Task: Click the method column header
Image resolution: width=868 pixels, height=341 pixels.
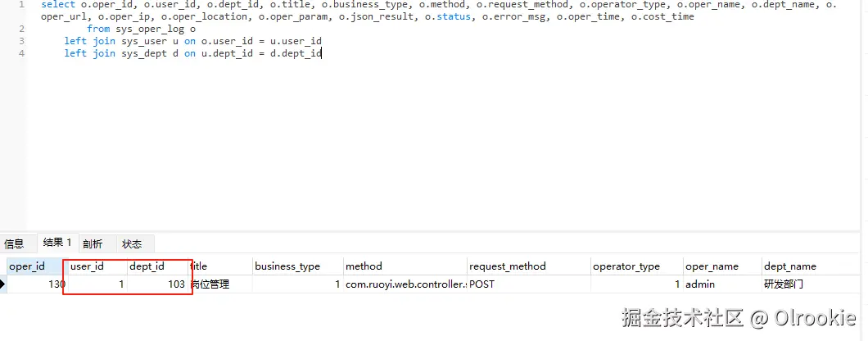Action: point(405,266)
